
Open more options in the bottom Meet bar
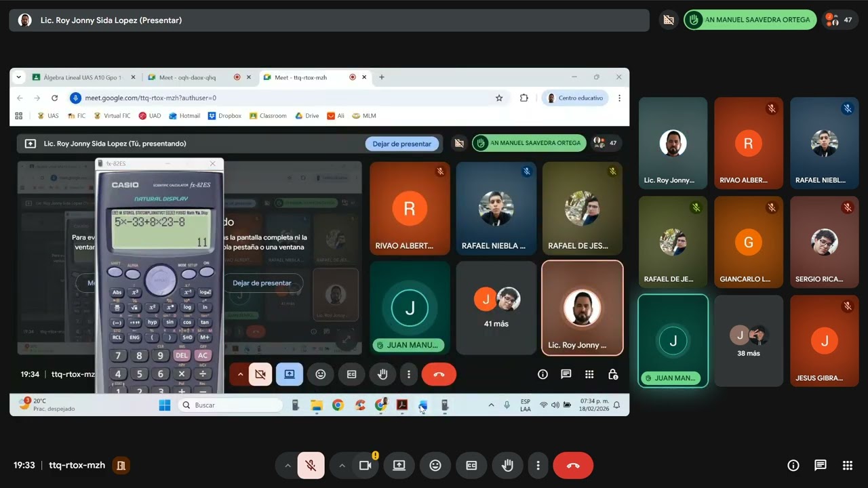click(538, 466)
